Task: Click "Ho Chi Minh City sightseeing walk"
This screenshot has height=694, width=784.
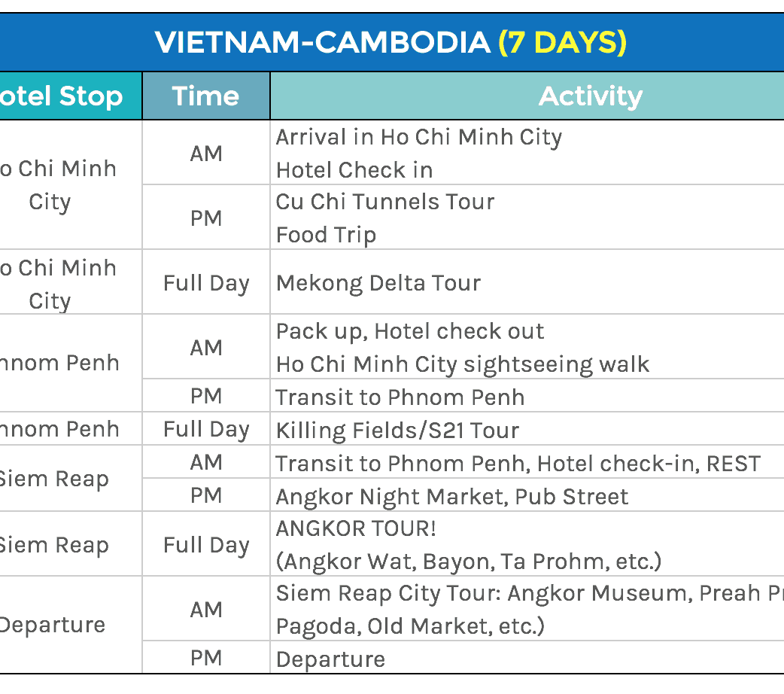Action: pyautogui.click(x=462, y=364)
